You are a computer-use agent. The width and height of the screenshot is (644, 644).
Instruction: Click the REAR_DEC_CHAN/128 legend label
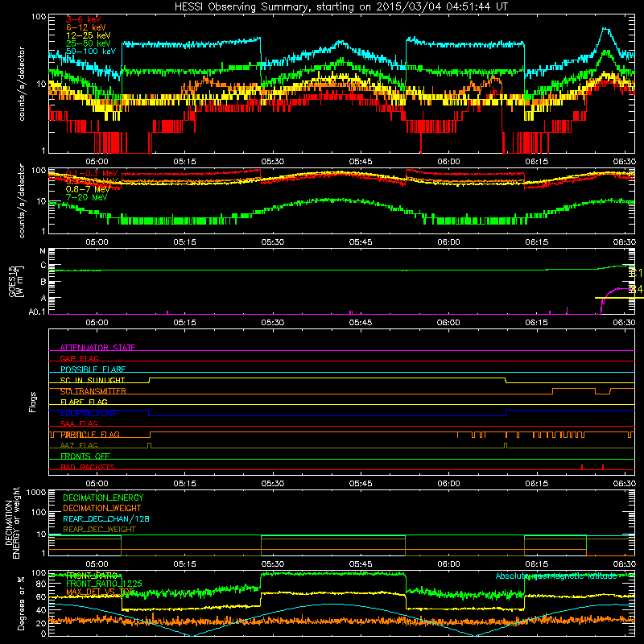click(106, 518)
